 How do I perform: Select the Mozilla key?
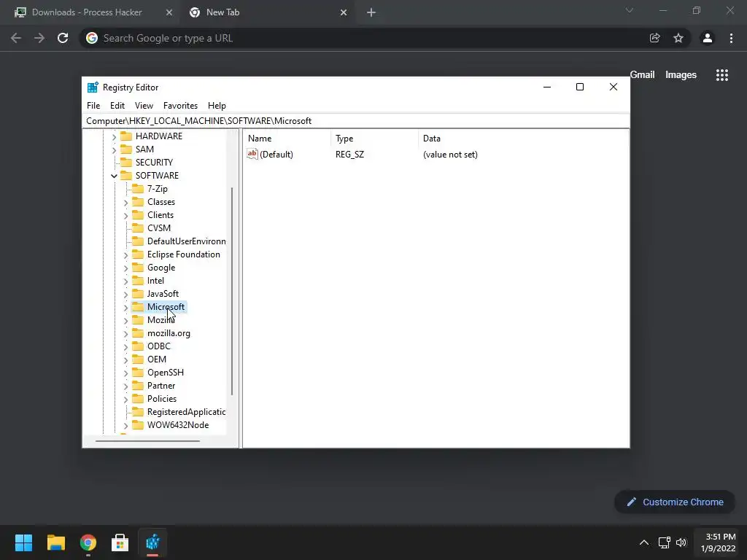[161, 320]
